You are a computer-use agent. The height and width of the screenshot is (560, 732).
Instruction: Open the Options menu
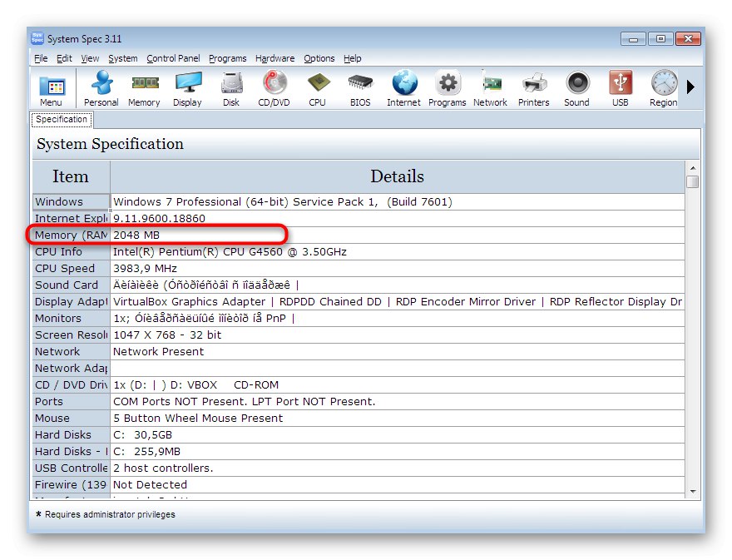pos(319,58)
